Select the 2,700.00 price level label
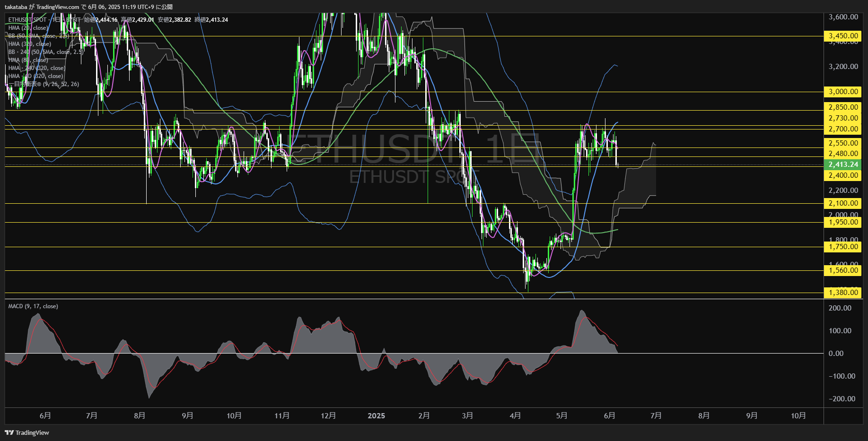868x441 pixels. pos(843,129)
